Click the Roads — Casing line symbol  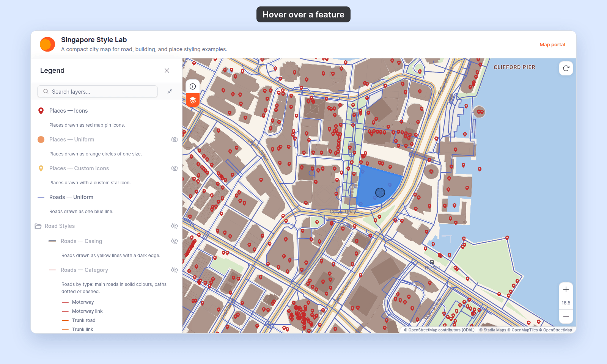52,241
